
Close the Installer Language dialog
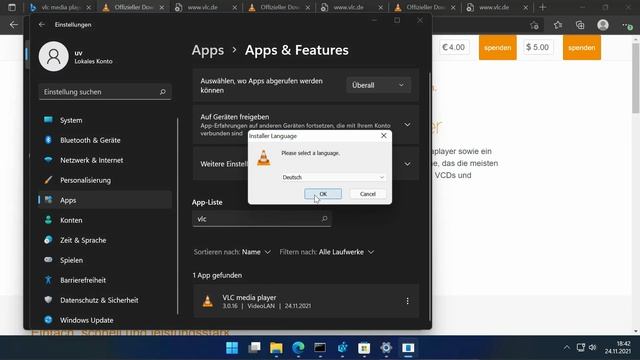[384, 136]
